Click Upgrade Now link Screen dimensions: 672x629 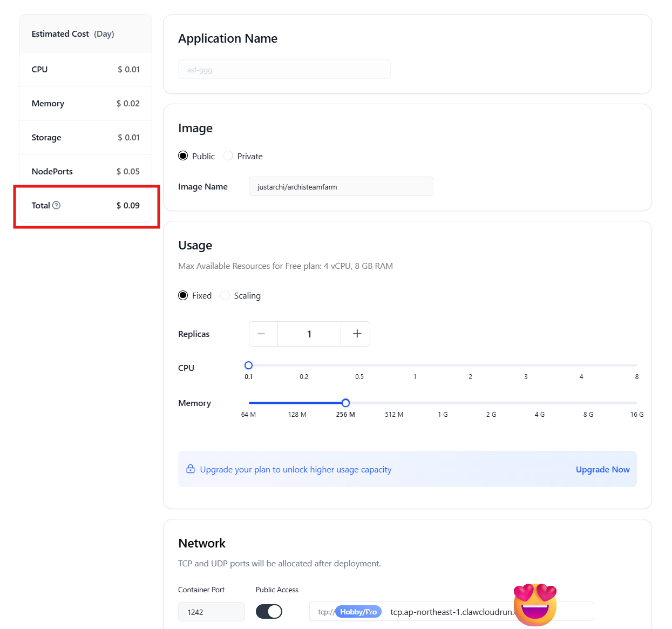602,469
